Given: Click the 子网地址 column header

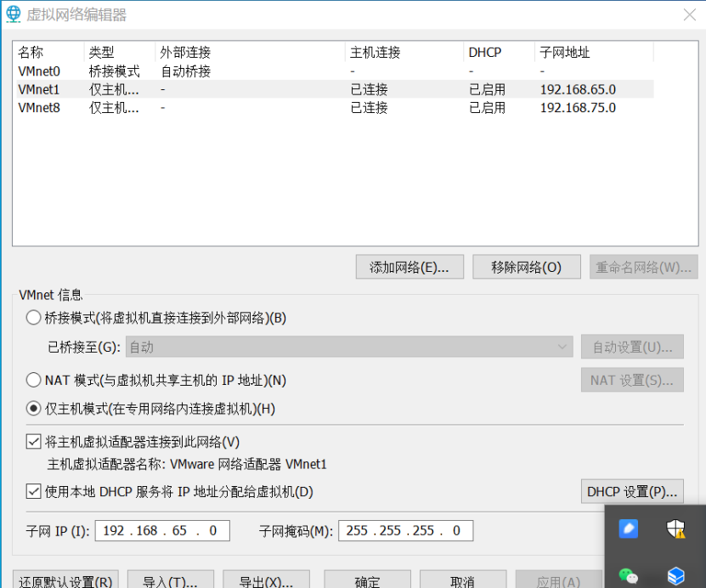Looking at the screenshot, I should (x=595, y=52).
